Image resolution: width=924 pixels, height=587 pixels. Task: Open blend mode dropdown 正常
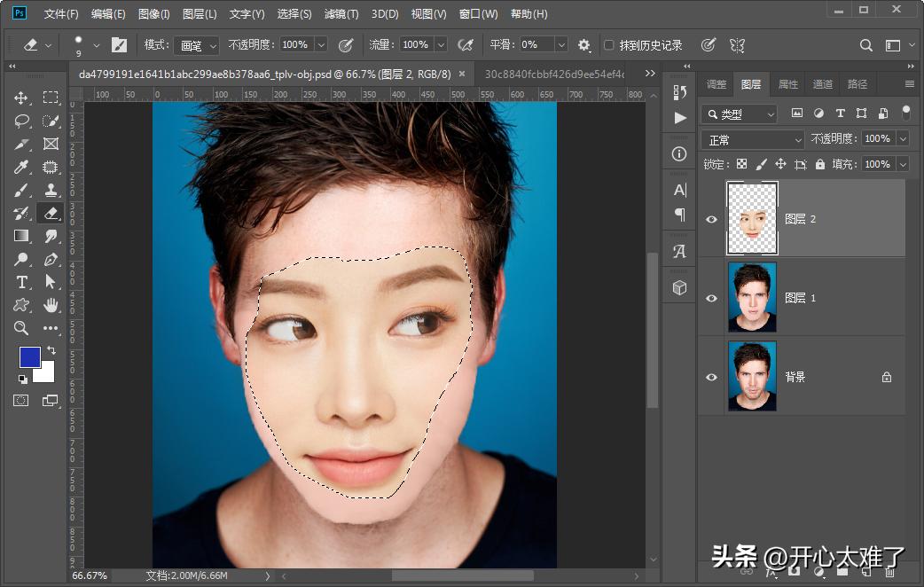click(x=752, y=139)
